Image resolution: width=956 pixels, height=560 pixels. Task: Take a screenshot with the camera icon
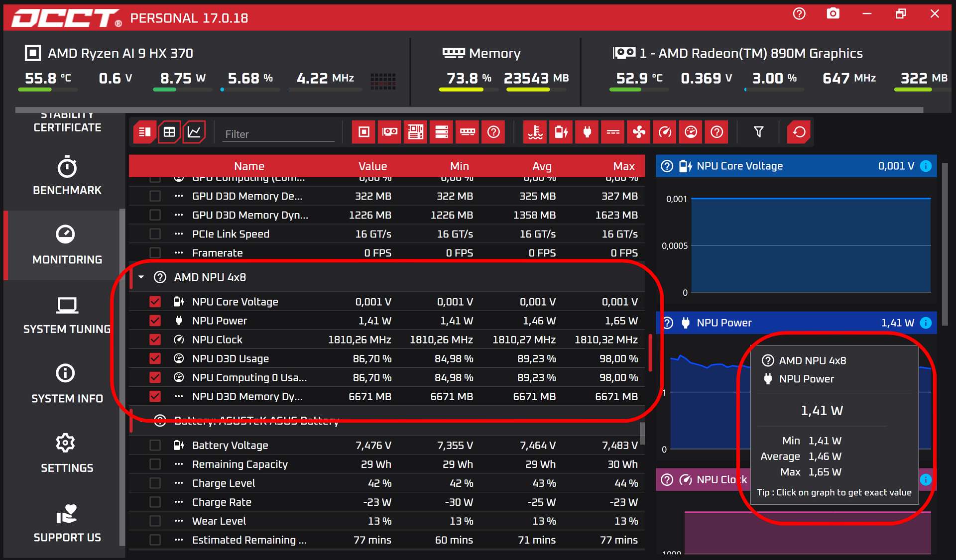[x=833, y=14]
